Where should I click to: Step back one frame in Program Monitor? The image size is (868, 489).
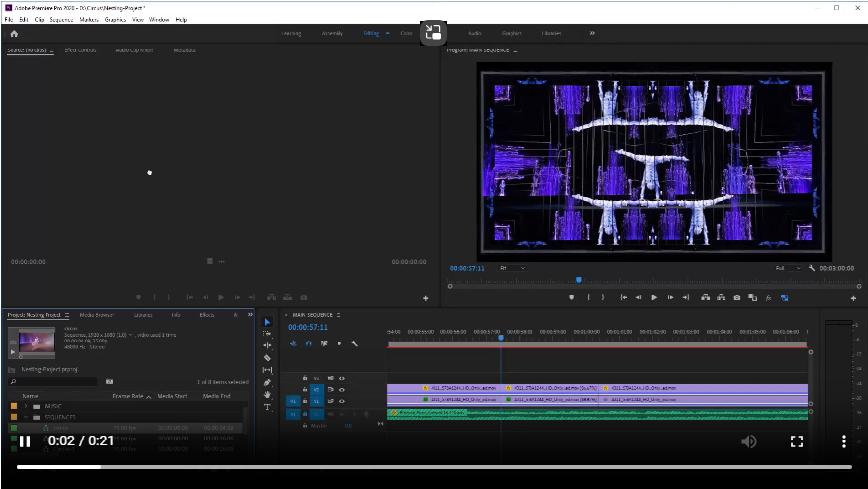click(638, 297)
